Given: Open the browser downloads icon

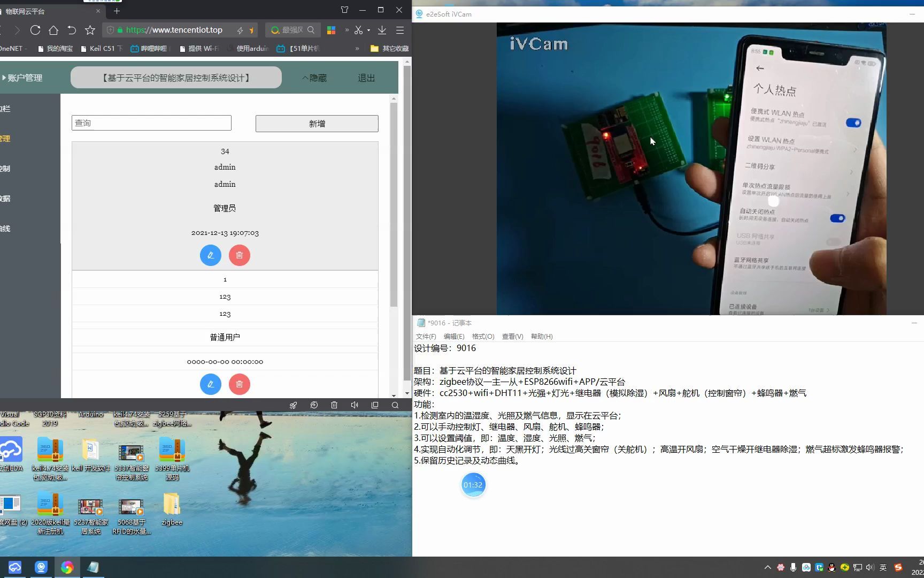Looking at the screenshot, I should click(x=382, y=30).
